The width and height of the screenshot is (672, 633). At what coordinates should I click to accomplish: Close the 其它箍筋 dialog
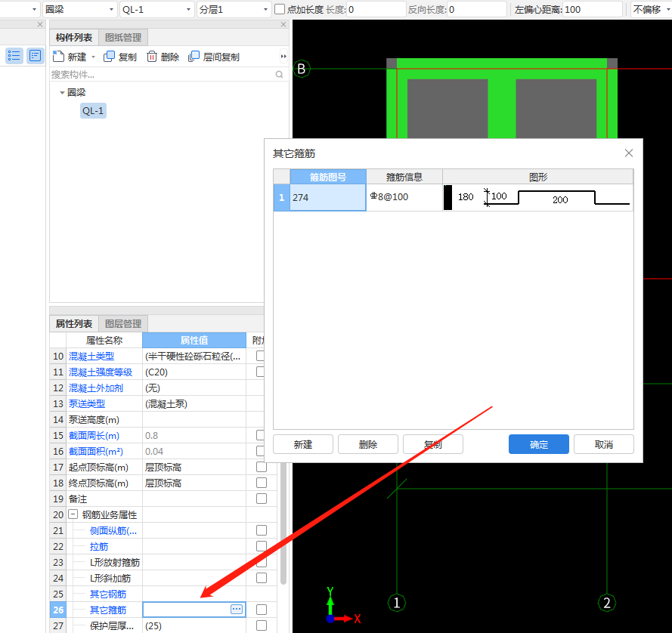coord(628,153)
